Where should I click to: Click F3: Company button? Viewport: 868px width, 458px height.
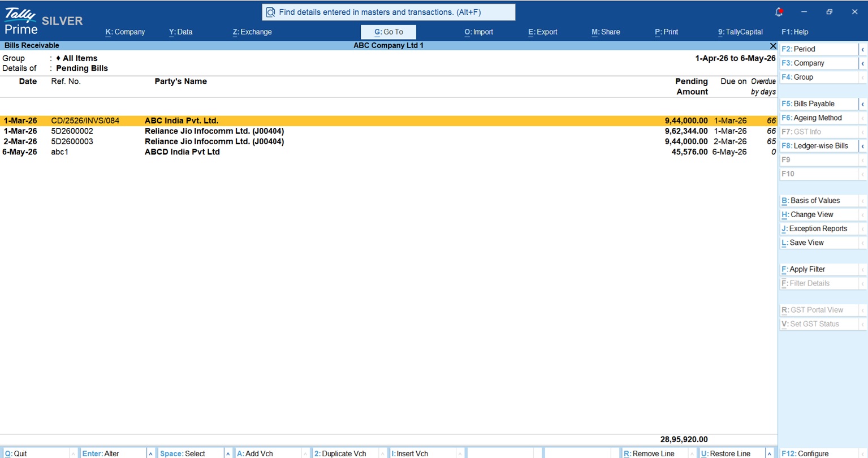[819, 63]
